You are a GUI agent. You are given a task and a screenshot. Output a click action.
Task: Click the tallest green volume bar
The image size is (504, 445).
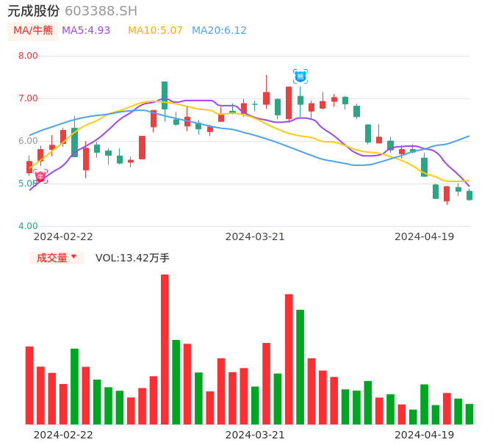[x=300, y=366]
